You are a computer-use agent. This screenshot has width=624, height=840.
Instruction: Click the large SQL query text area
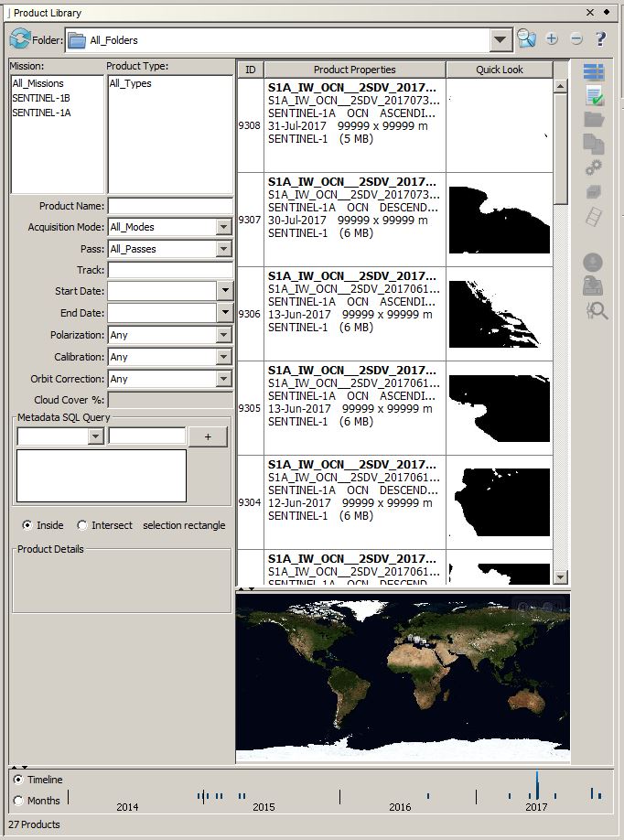[102, 476]
